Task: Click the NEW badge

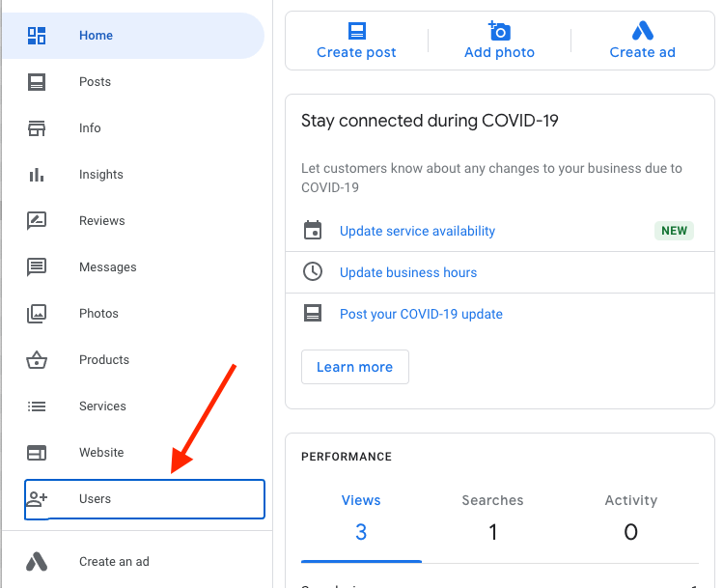Action: (674, 231)
